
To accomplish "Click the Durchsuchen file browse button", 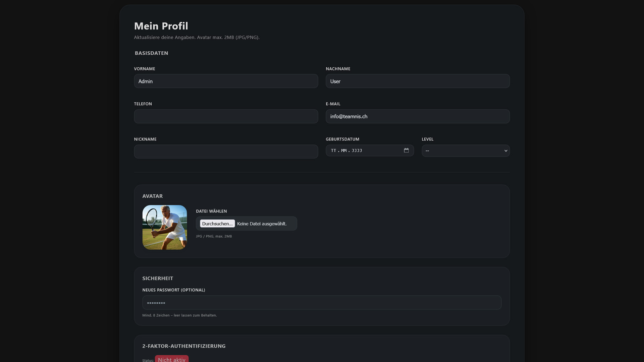I will (217, 224).
